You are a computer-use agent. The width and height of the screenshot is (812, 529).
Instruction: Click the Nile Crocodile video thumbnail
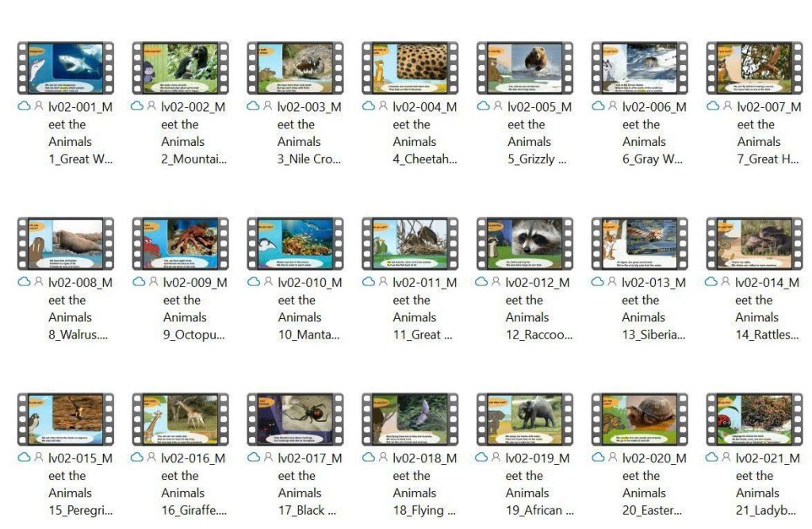295,67
